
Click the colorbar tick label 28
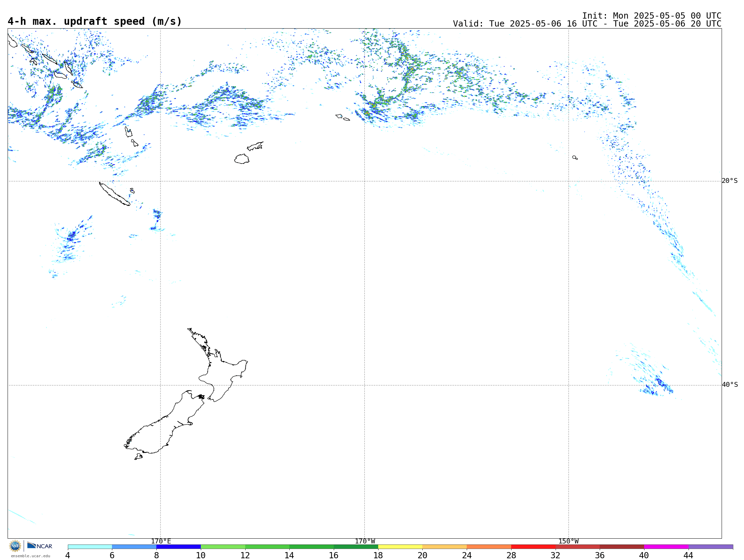(x=511, y=556)
